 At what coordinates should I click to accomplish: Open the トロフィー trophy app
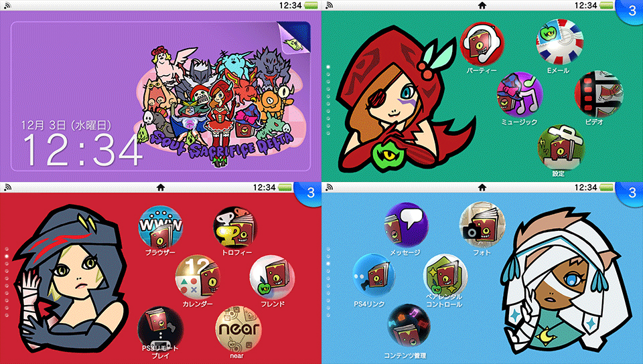[235, 227]
